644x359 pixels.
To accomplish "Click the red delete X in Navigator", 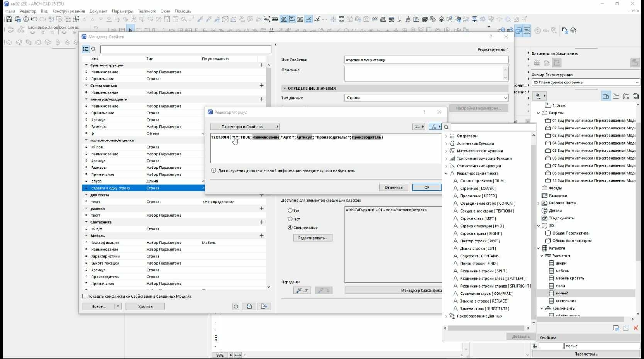I will pos(636,328).
